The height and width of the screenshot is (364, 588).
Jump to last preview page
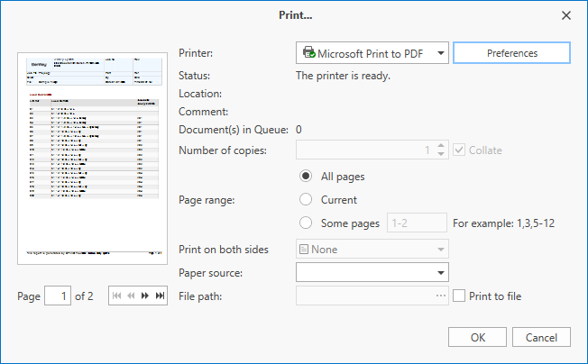(160, 296)
